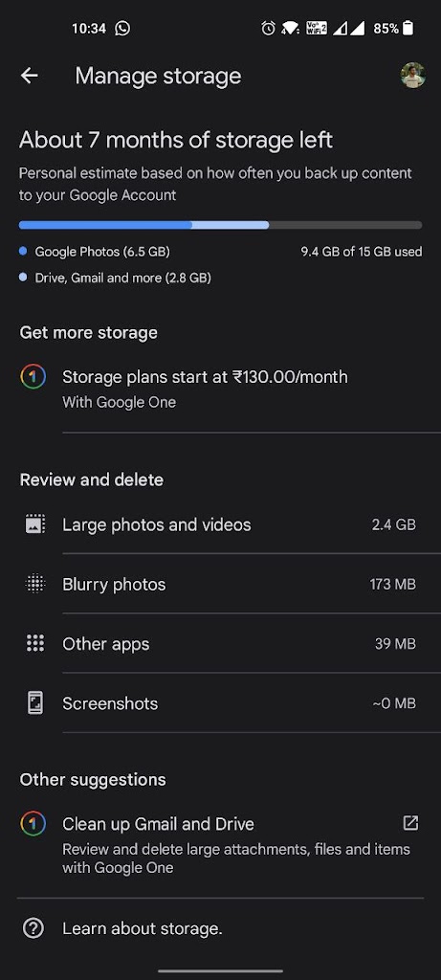This screenshot has height=980, width=441.
Task: Open Blurry photos review item
Action: pos(220,585)
